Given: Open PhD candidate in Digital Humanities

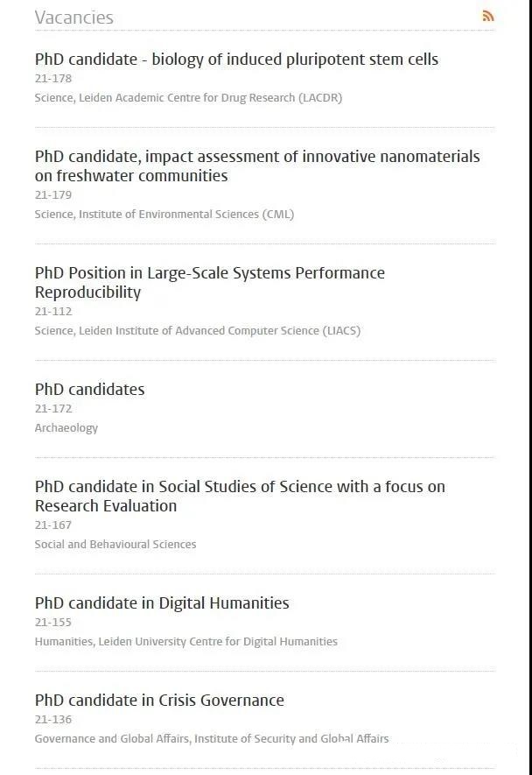Looking at the screenshot, I should [x=162, y=603].
